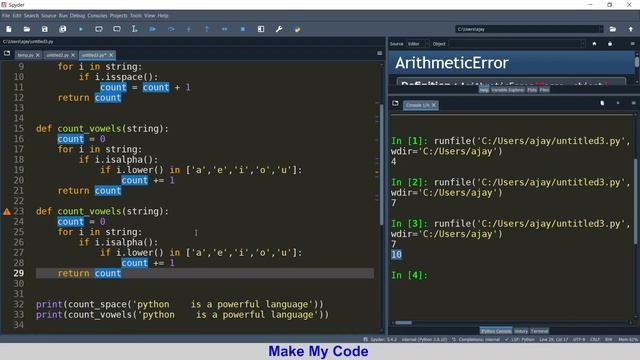Screen dimensions: 640x360
Task: Go to Help pane home page
Action: pos(594,44)
